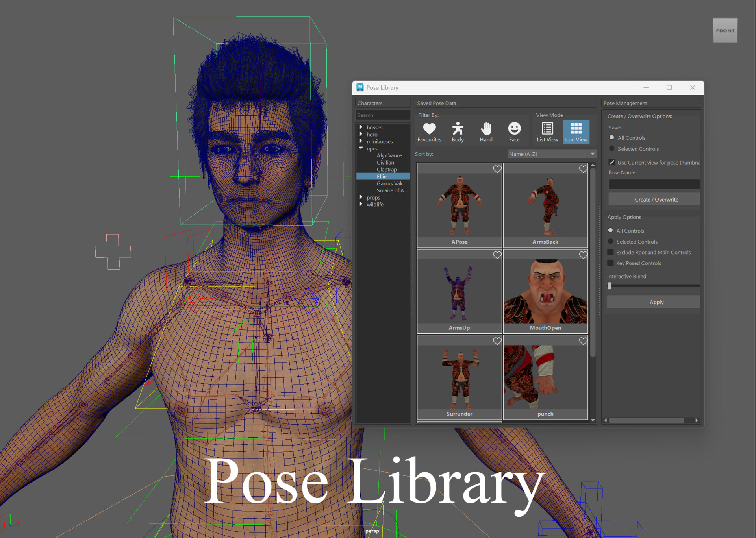Filter poses by Body
The width and height of the screenshot is (756, 538).
pyautogui.click(x=458, y=131)
